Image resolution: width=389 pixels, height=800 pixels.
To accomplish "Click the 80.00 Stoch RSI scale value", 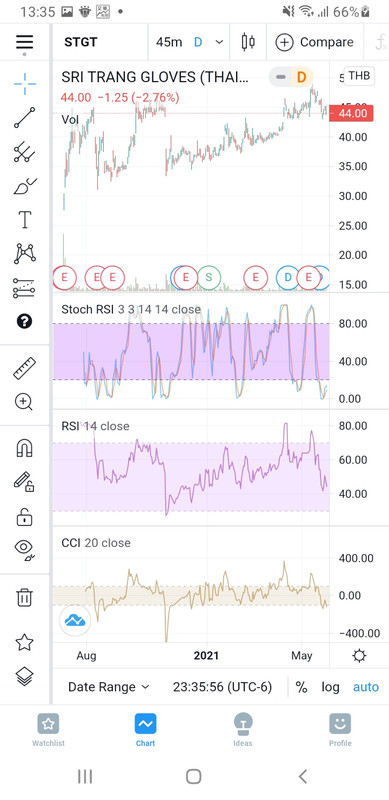I will tap(352, 323).
